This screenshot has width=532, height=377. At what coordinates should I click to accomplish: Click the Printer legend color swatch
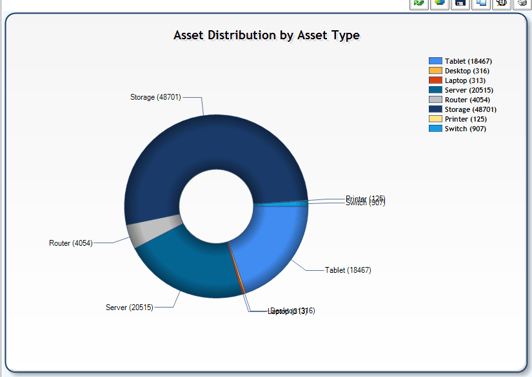click(x=435, y=119)
